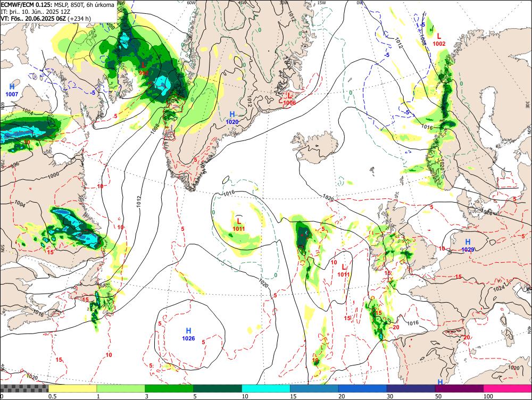
Task: Click the 'IT: þri.. 10. Jún.. 2025 12Z' line
Action: tap(36, 12)
